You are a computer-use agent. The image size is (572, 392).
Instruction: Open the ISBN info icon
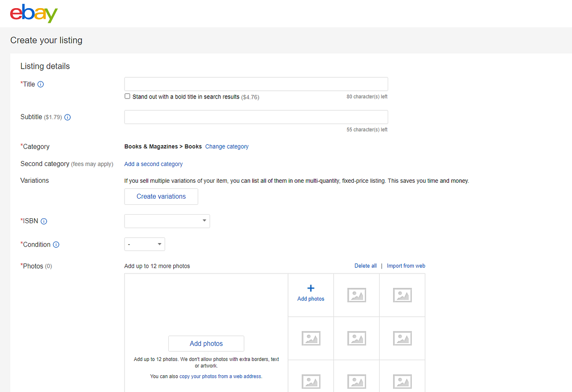coord(44,221)
